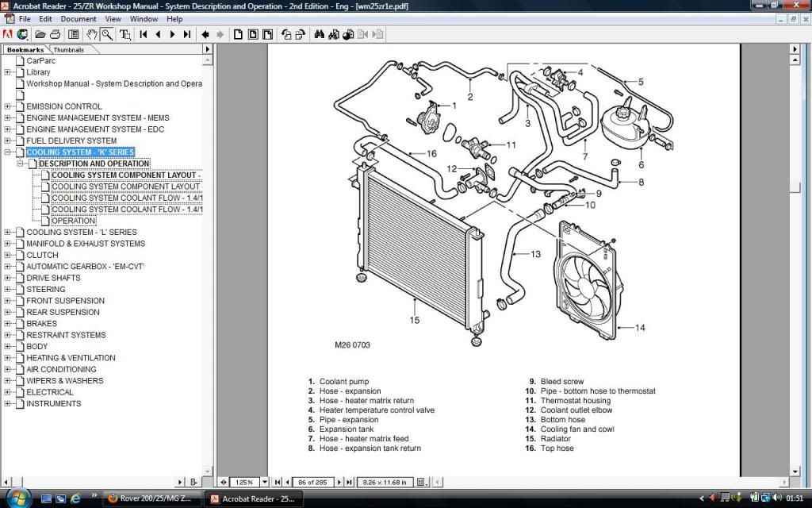Open the Find binoculars tool
Screen dimensions: 812x508
click(x=318, y=34)
